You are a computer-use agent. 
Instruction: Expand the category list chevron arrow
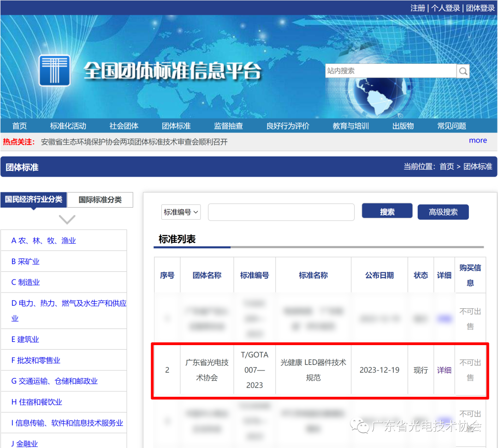[x=67, y=219]
